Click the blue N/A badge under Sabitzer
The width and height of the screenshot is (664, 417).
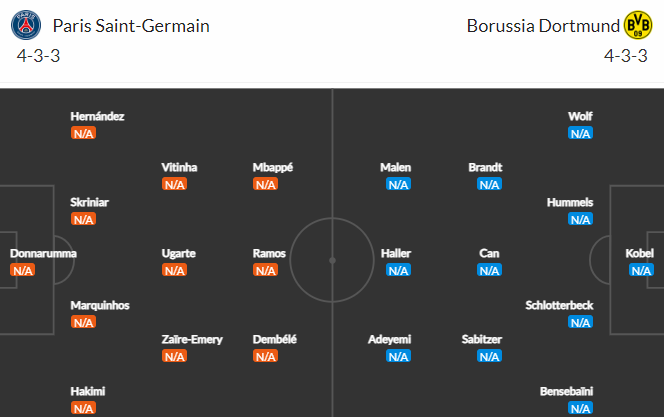click(x=489, y=356)
